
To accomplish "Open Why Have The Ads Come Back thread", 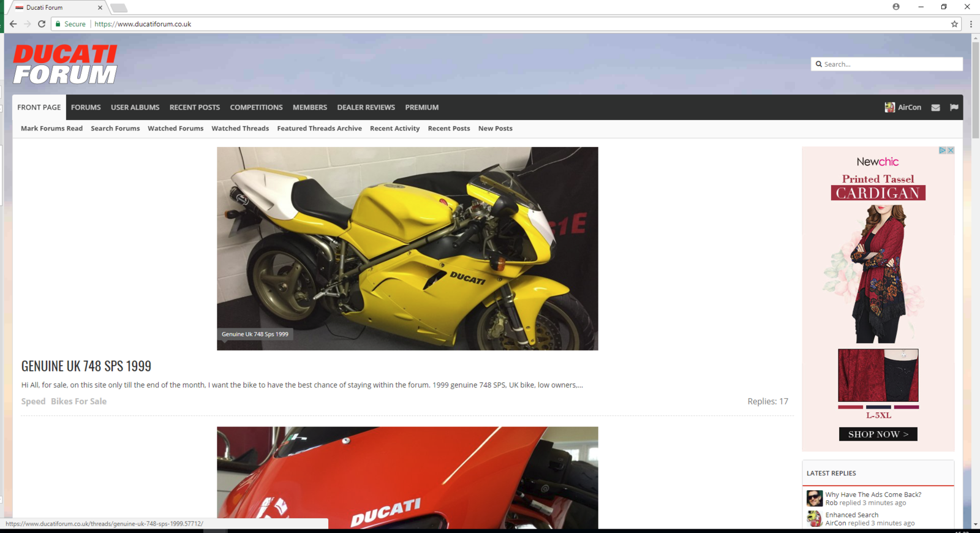I will click(x=873, y=494).
